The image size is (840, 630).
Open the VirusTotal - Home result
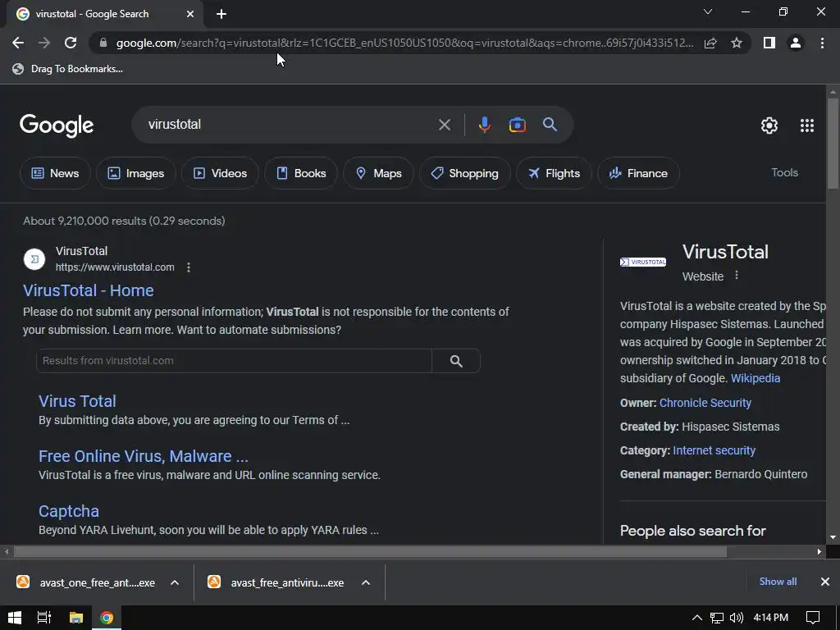(x=89, y=290)
